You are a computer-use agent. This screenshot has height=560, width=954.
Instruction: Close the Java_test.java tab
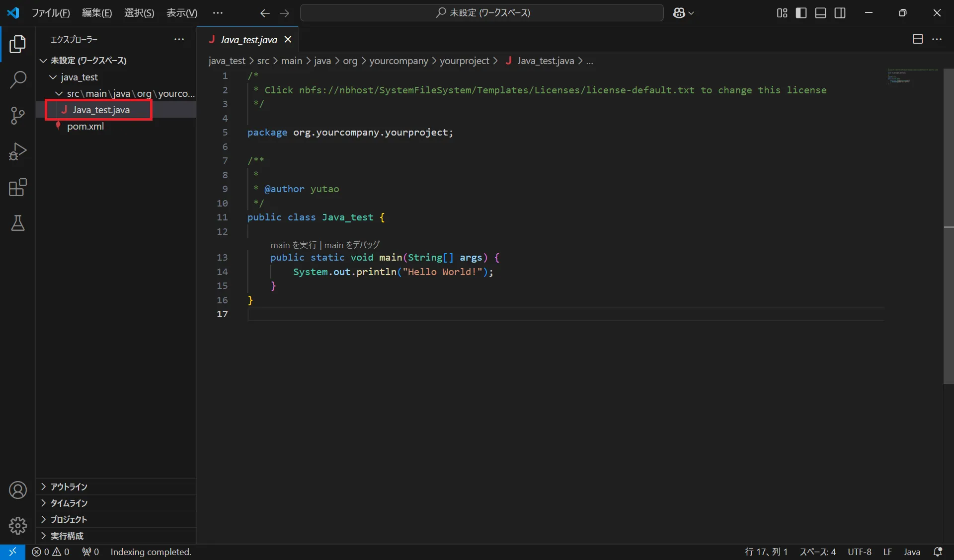(x=288, y=39)
